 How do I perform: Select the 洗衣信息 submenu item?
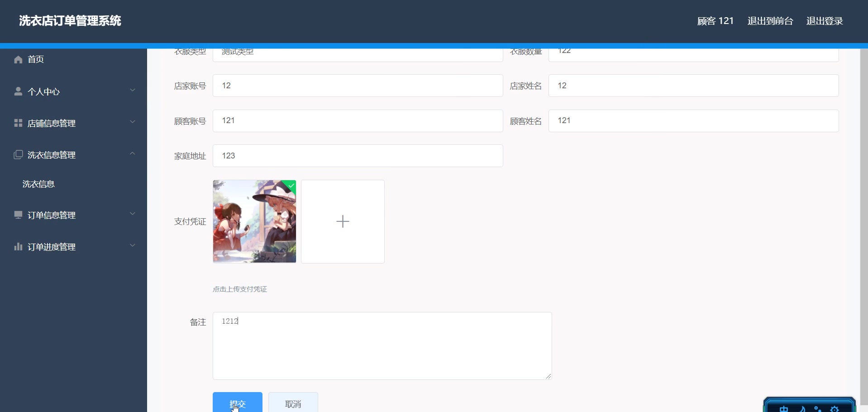pyautogui.click(x=73, y=184)
